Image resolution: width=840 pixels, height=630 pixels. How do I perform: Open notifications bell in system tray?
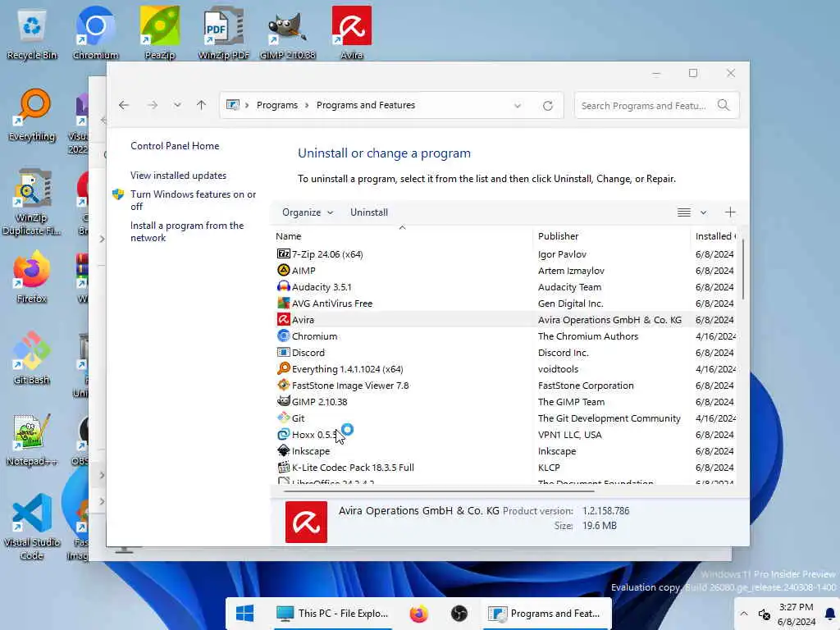point(830,614)
